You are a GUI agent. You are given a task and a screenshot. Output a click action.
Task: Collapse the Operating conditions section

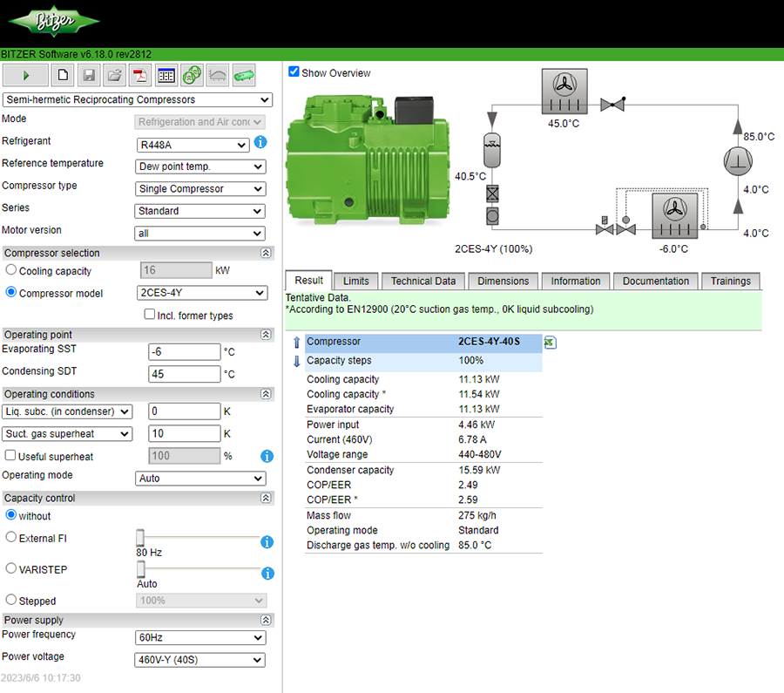point(266,394)
